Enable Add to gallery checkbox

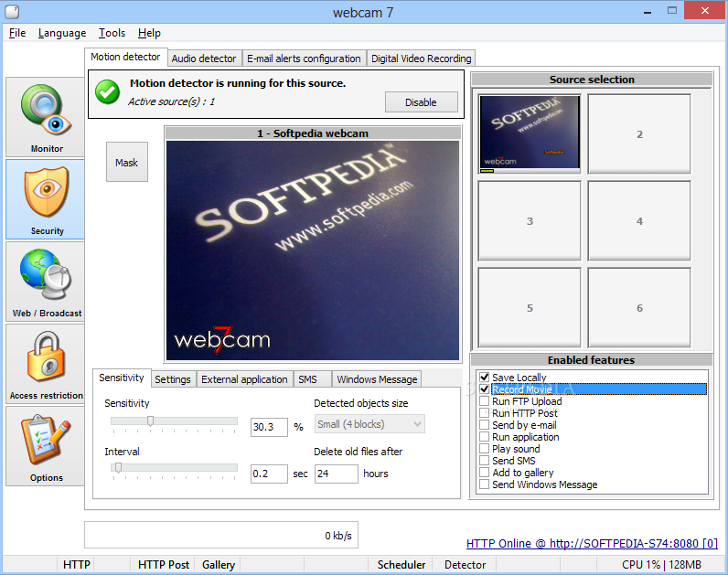pyautogui.click(x=484, y=473)
